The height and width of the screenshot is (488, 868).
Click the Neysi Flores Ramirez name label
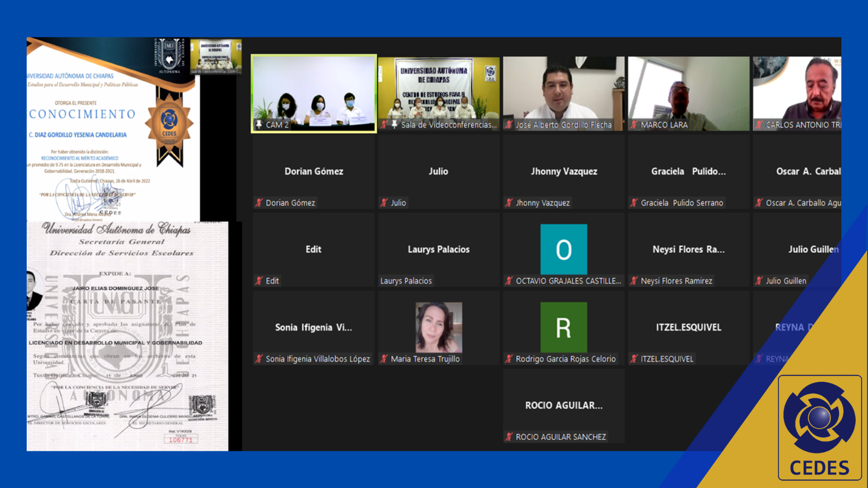point(676,281)
